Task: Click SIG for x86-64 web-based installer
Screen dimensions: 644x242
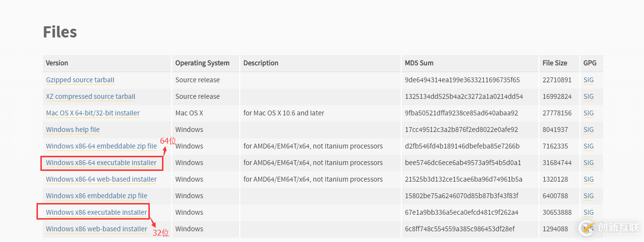Action: pos(588,179)
